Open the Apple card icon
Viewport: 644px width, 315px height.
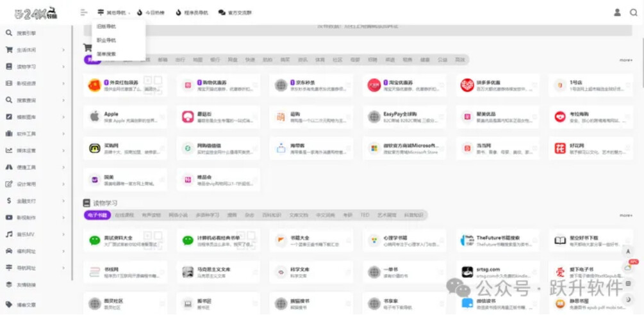click(94, 117)
